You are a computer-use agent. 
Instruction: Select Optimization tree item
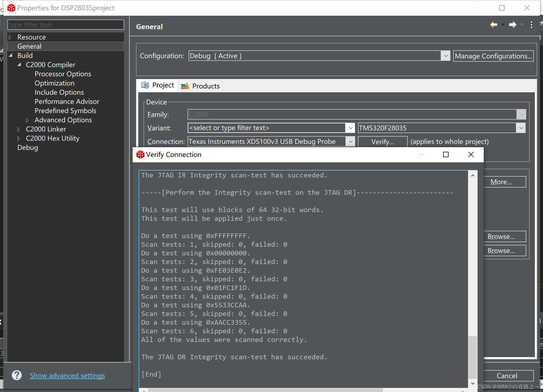pyautogui.click(x=54, y=83)
